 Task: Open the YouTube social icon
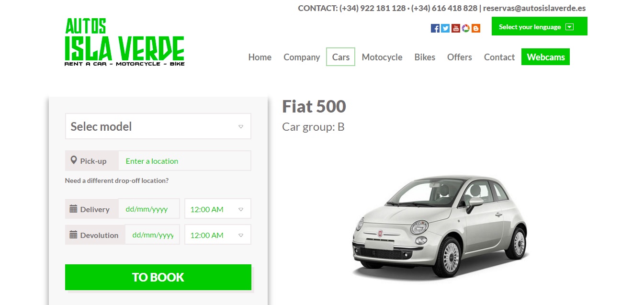[x=455, y=28]
